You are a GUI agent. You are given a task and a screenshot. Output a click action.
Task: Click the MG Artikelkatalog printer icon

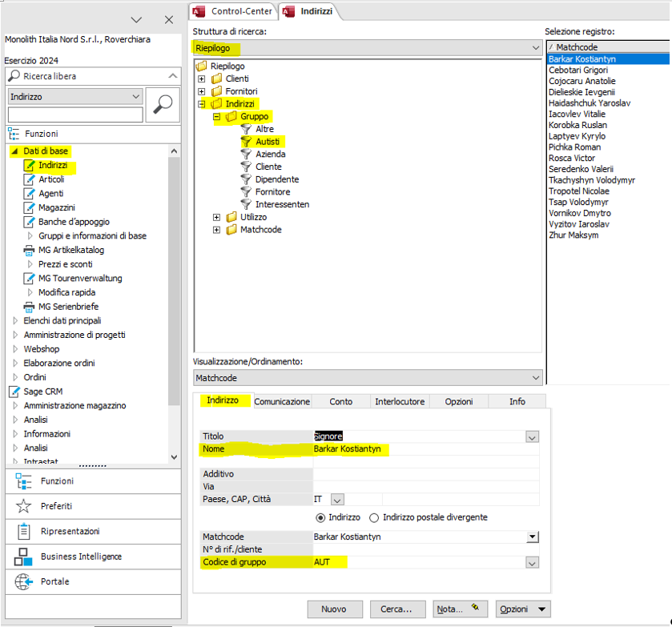pos(30,250)
